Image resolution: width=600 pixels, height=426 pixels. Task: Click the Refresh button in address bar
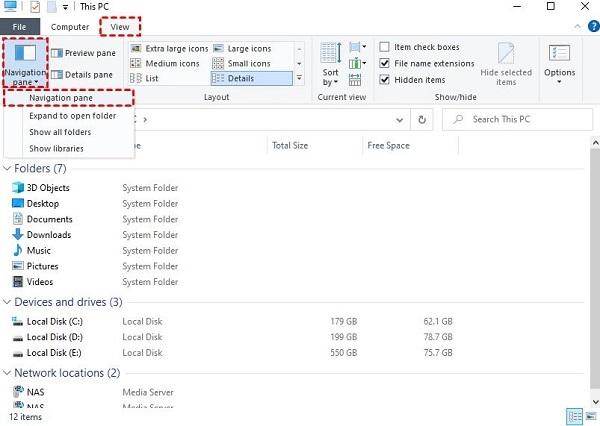[x=422, y=120]
